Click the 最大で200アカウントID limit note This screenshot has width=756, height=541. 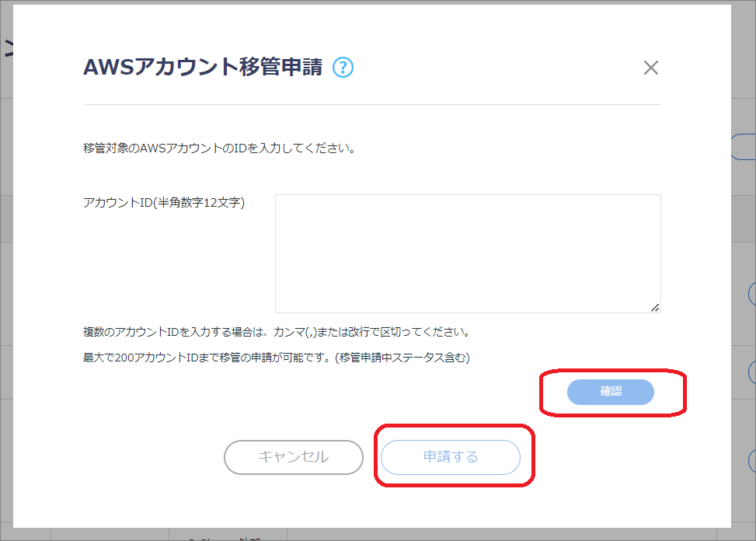tap(277, 358)
